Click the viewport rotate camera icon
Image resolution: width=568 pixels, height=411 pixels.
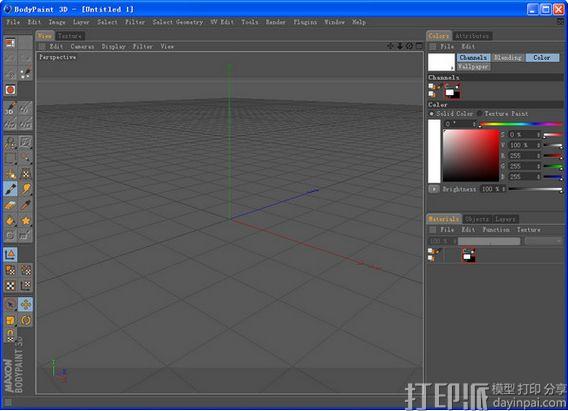[409, 46]
